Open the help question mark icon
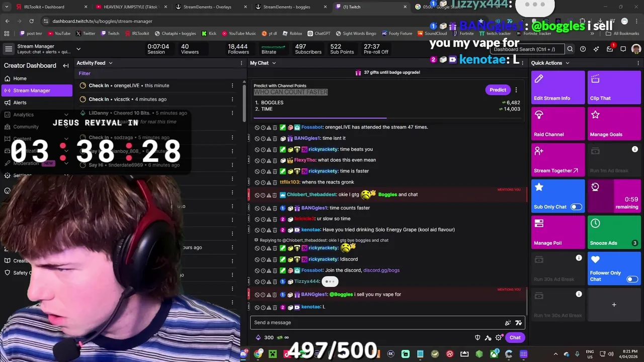The image size is (644, 362). tap(583, 49)
